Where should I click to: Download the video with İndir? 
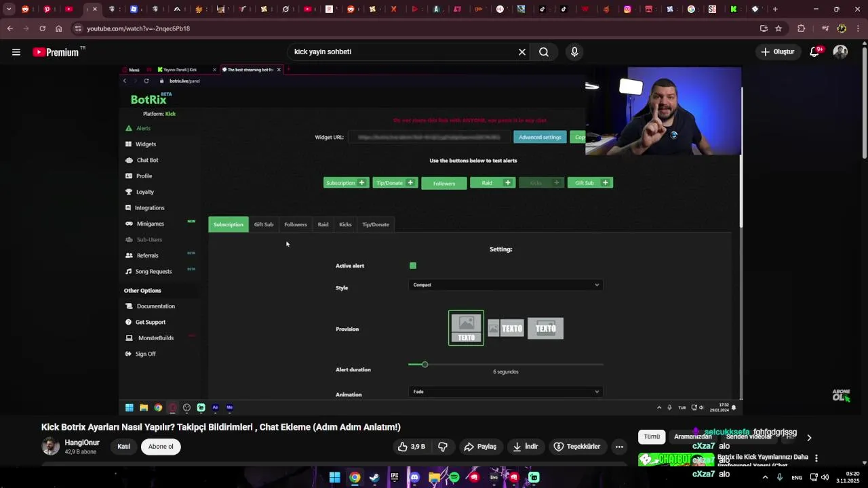[x=526, y=447]
